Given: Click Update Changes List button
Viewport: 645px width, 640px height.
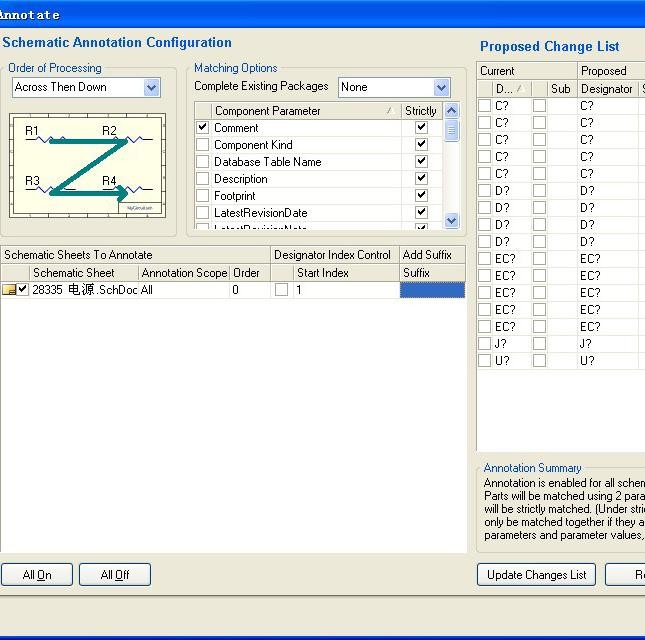Looking at the screenshot, I should coord(536,575).
